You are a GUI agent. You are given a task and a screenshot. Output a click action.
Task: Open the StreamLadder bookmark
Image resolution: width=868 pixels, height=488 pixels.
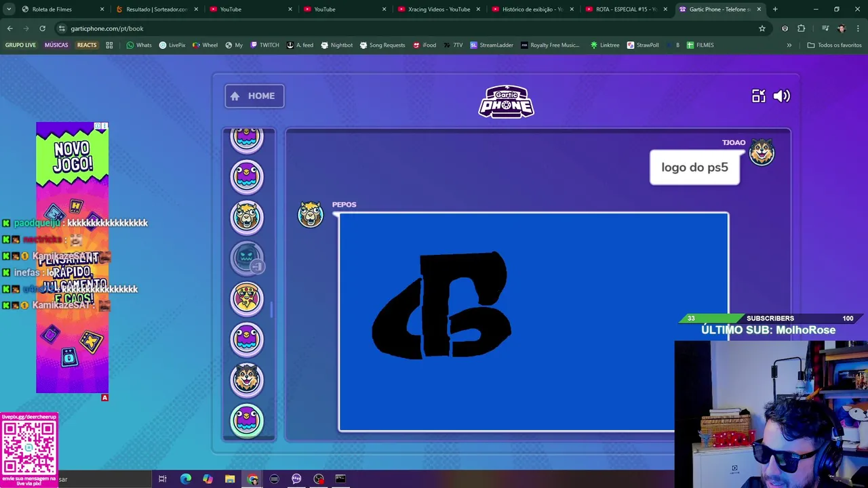(491, 45)
